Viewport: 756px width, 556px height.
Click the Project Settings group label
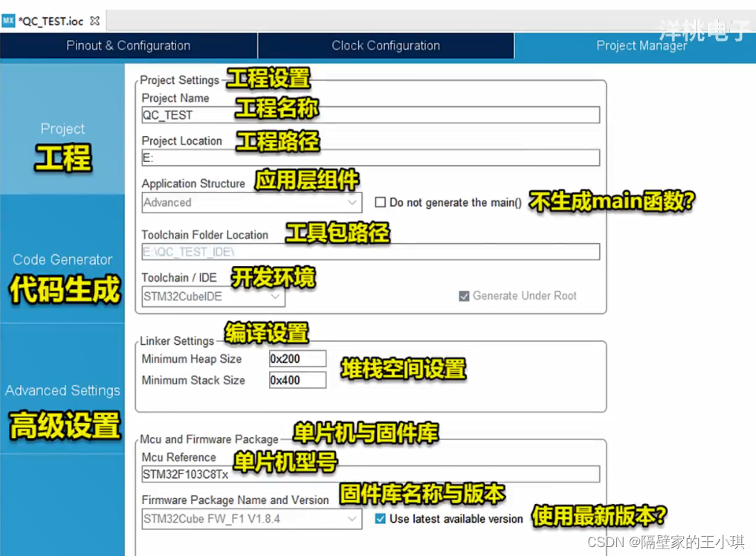click(x=179, y=80)
